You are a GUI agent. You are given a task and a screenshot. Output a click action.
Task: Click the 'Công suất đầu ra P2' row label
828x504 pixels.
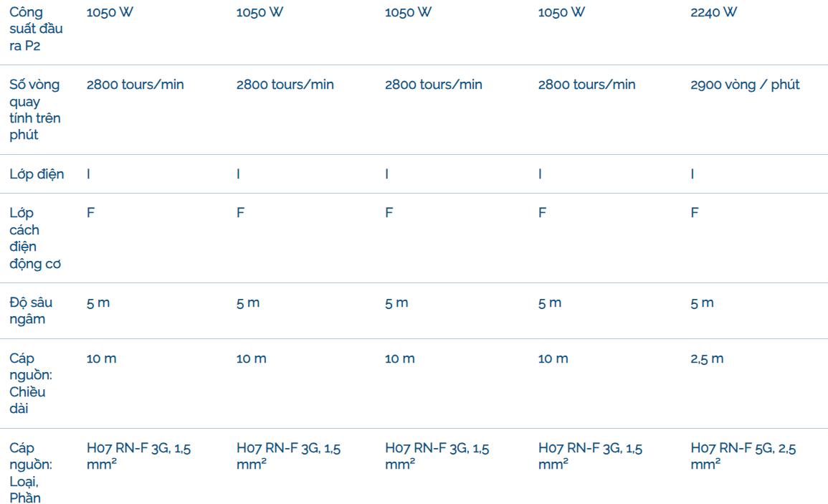point(36,29)
